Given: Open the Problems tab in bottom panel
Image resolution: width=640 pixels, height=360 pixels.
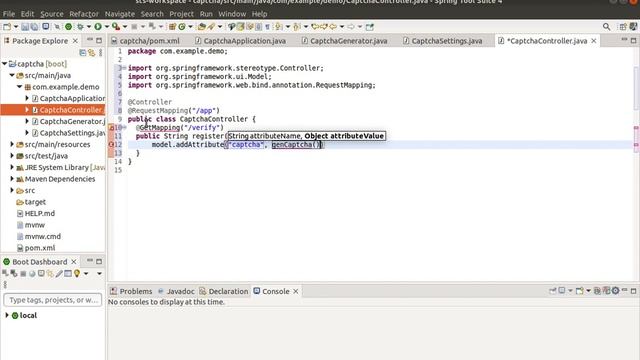Looking at the screenshot, I should tap(131, 291).
